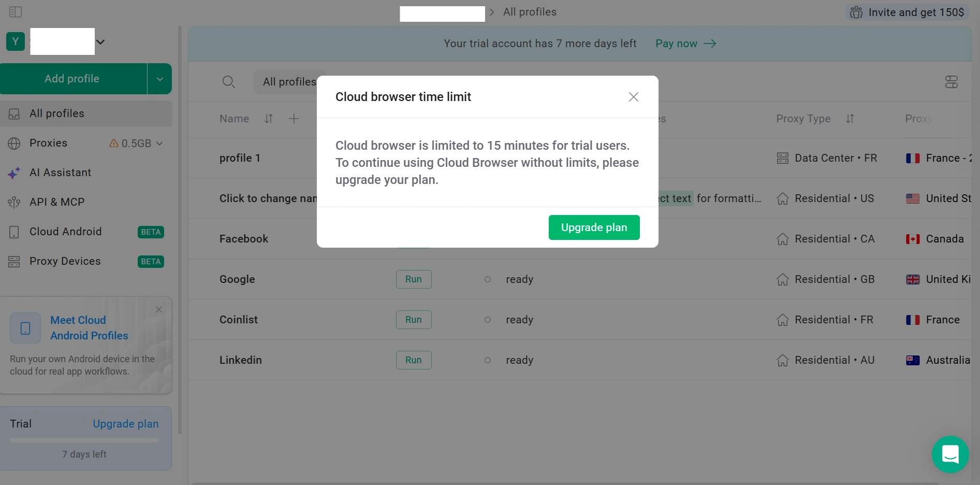Screen dimensions: 980x485
Task: Open the support chat bubble
Action: [950, 454]
